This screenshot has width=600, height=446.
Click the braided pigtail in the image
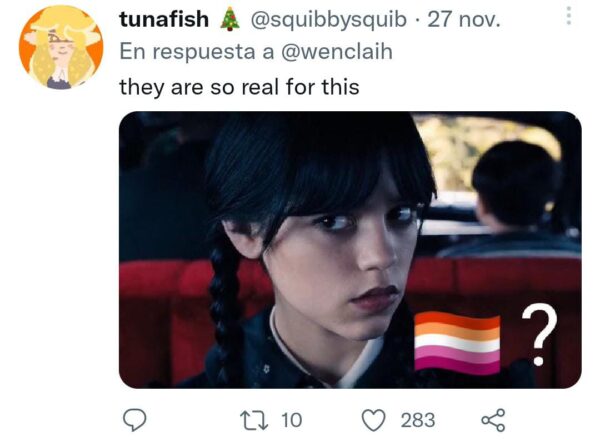click(225, 310)
